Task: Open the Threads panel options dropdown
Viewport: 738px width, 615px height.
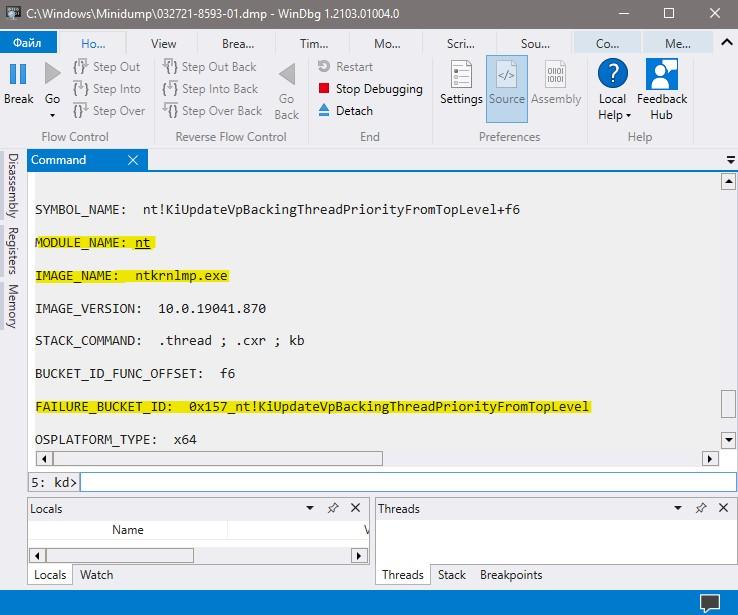Action: 678,508
